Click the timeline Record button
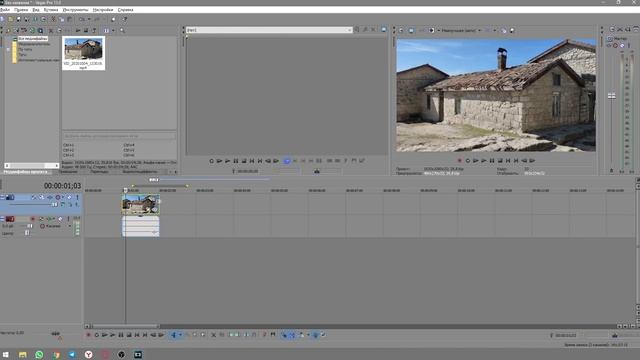 (x=88, y=335)
